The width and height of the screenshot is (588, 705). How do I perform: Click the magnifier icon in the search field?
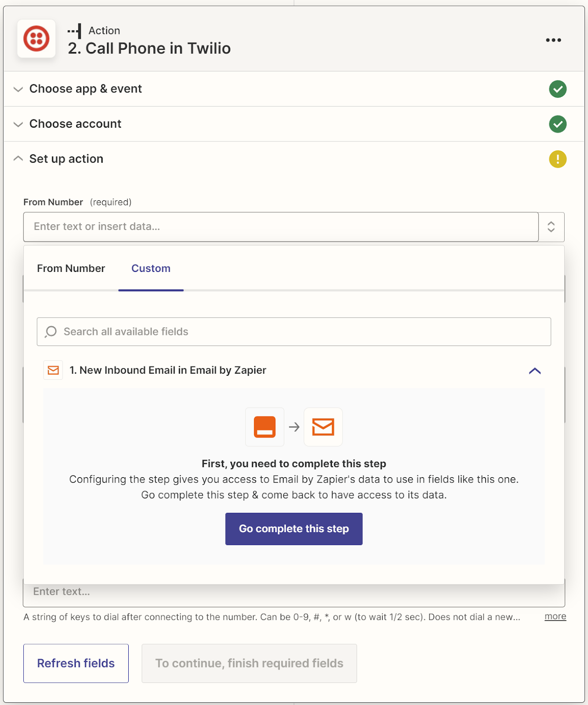[51, 332]
